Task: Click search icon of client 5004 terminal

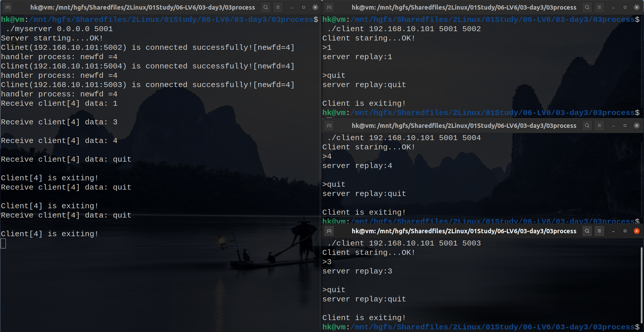Action: (x=587, y=126)
